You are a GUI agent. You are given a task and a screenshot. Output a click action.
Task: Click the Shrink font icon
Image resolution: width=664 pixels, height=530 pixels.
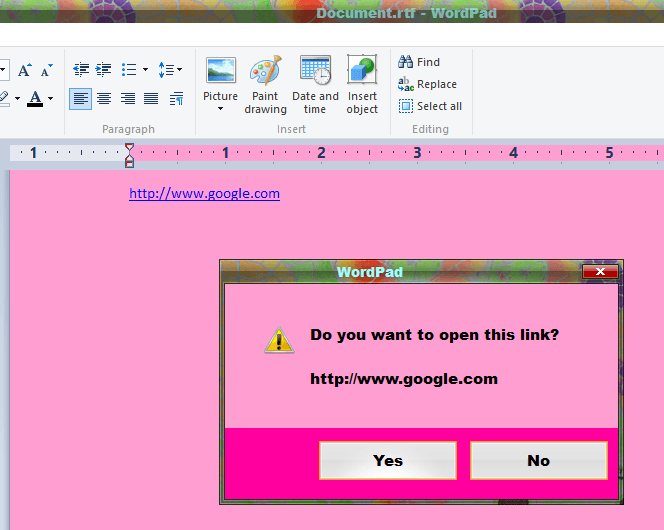[47, 70]
